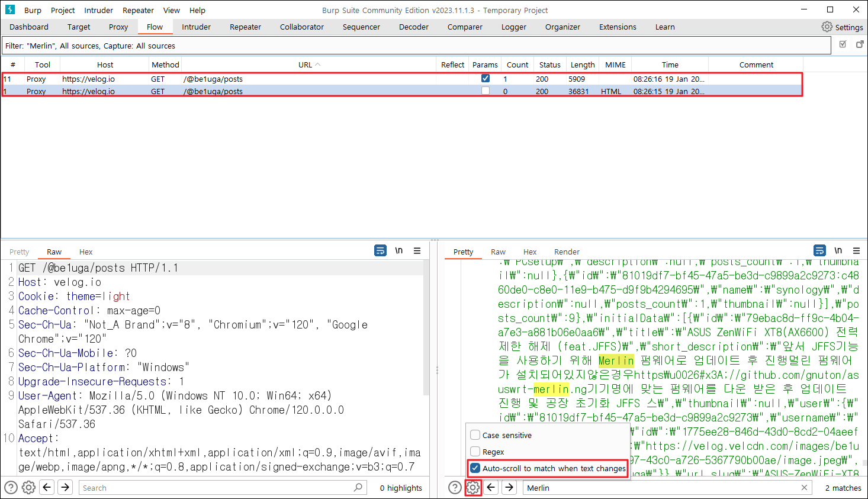
Task: Click the '2 matches' counter text
Action: [x=843, y=488]
